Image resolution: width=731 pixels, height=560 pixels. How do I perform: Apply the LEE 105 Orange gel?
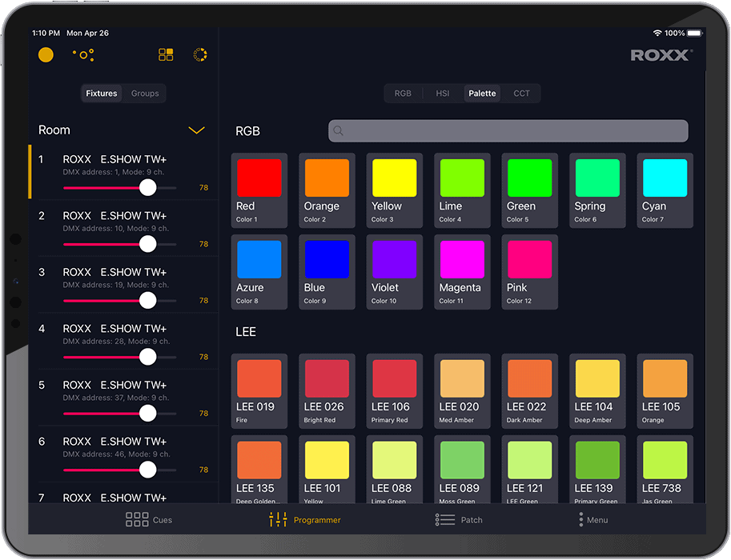click(665, 391)
